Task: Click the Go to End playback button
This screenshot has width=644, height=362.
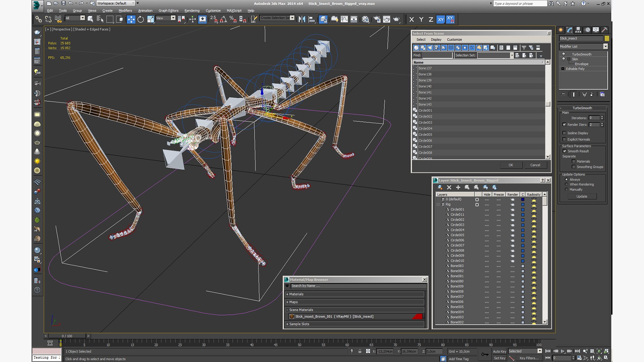Action: [577, 351]
